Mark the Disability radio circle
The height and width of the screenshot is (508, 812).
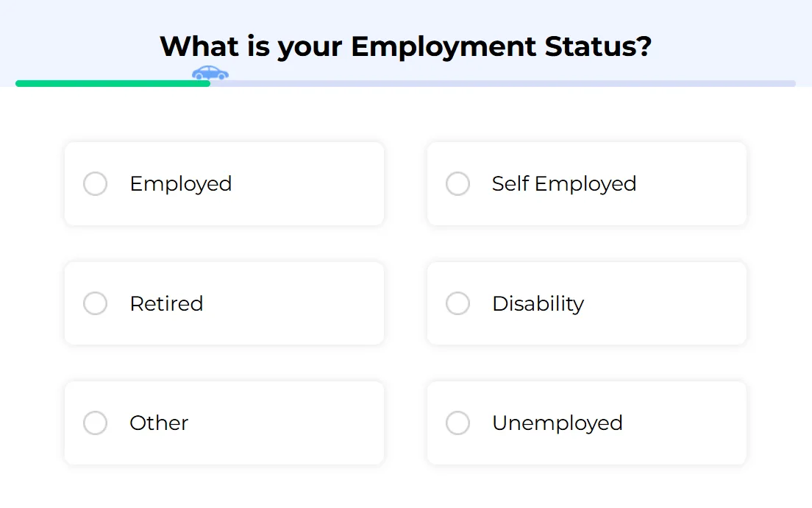tap(457, 303)
